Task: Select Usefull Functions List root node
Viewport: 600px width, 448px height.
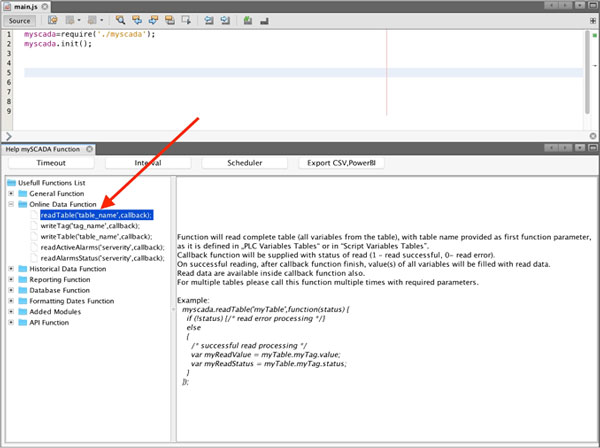Action: [x=52, y=183]
